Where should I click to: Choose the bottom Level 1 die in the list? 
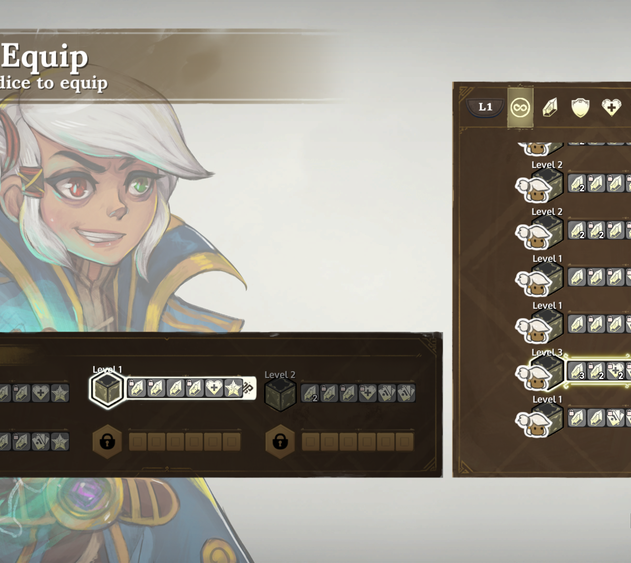click(x=540, y=421)
